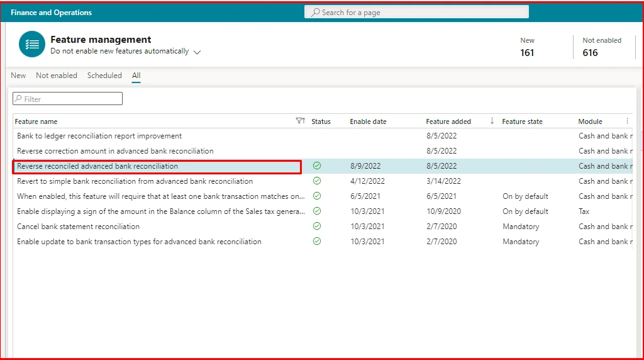644x360 pixels.
Task: Click the Enable date column header
Action: 368,121
